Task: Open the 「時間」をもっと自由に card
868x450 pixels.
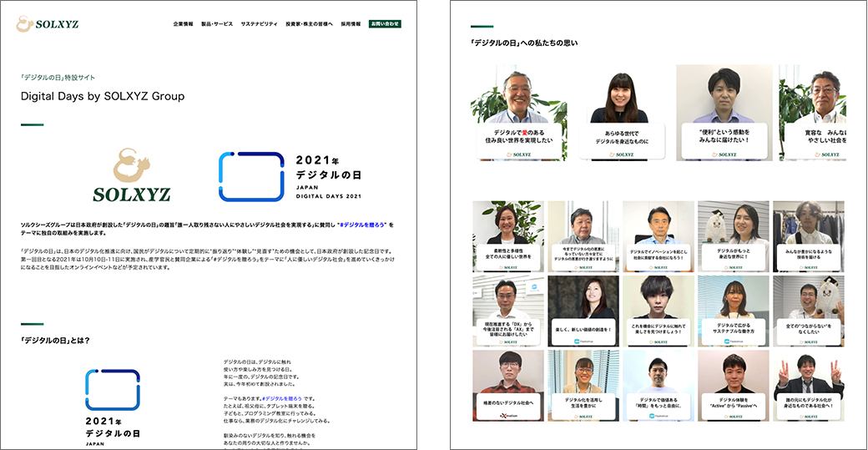Action: click(659, 386)
